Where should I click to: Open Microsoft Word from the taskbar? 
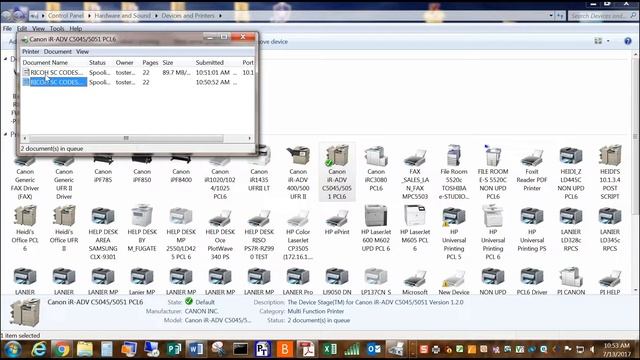pos(196,349)
